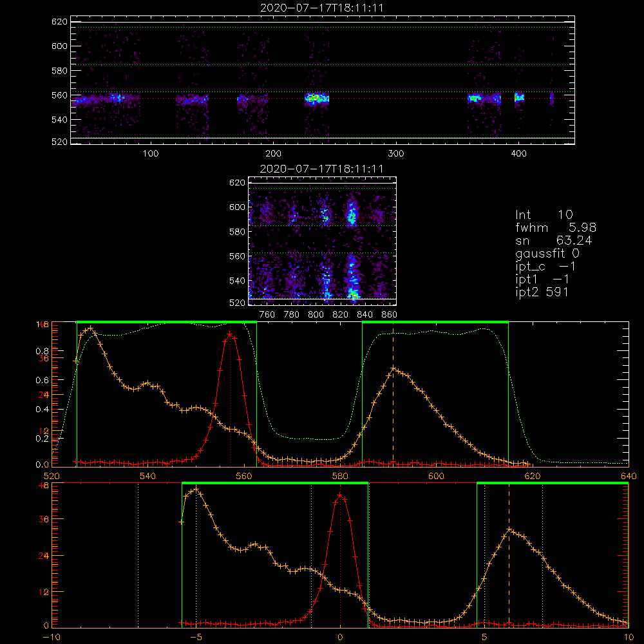Screen dimensions: 644x644
Task: Select the 'fwhm 5.98' readout
Action: pos(556,227)
